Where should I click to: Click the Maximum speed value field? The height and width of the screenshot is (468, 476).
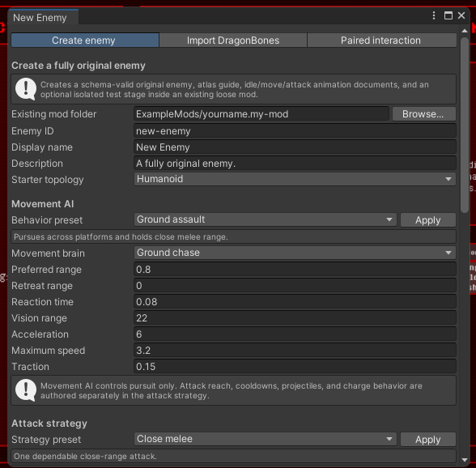(295, 351)
